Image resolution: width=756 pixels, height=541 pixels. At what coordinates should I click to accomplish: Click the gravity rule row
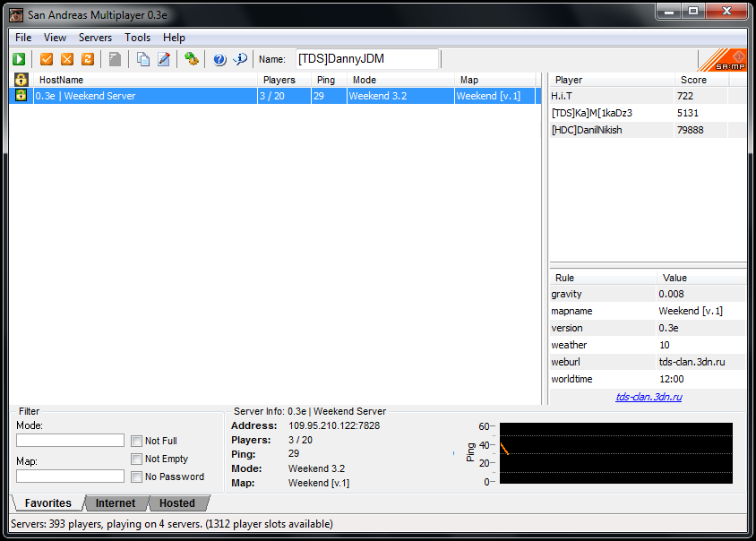click(648, 294)
